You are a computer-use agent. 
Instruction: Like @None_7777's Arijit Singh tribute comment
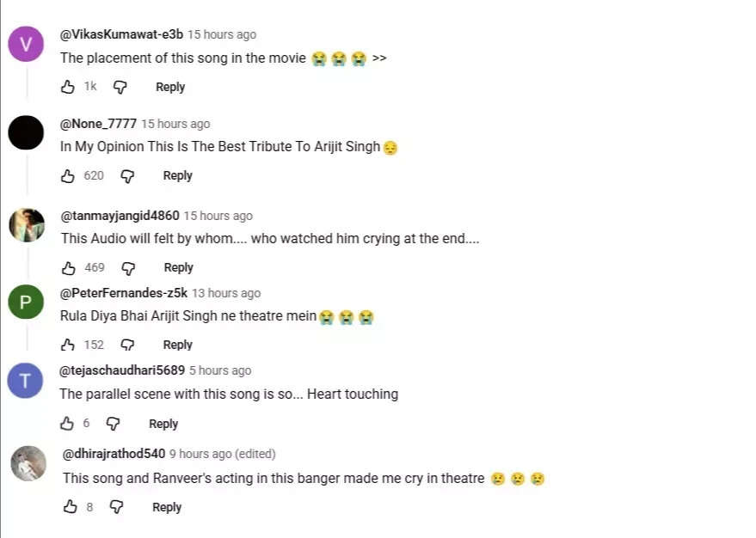click(x=68, y=175)
